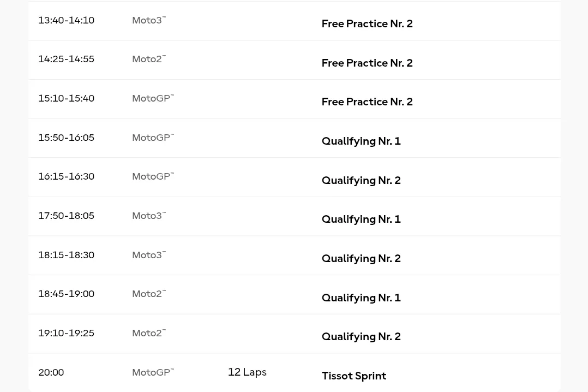Click Moto2 label in the 18:45-19:00 row

click(x=148, y=294)
